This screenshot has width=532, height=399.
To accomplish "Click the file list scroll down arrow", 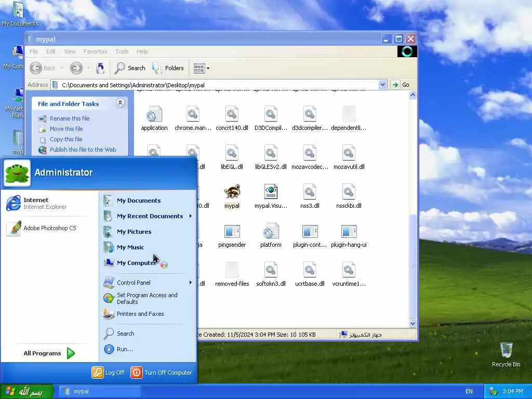I will (413, 323).
